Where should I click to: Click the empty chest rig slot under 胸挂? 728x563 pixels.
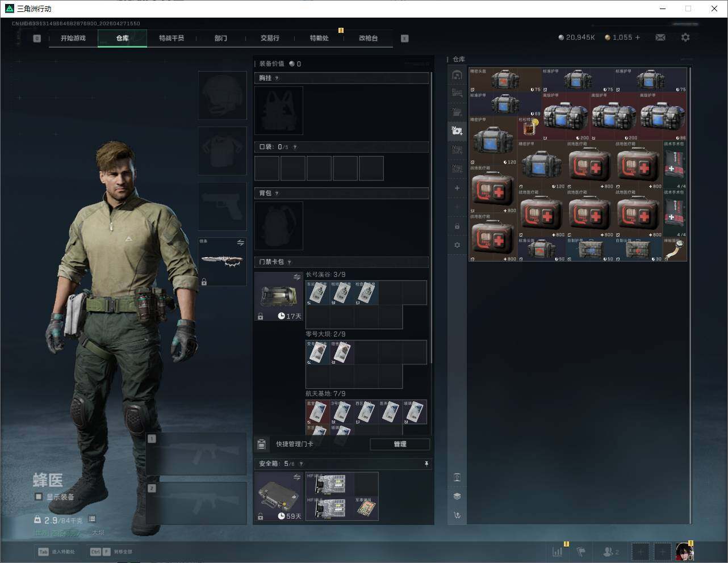[279, 111]
